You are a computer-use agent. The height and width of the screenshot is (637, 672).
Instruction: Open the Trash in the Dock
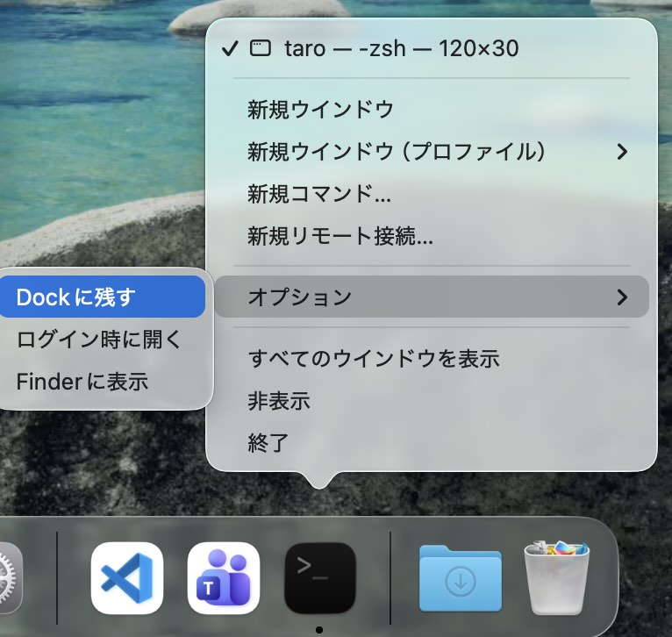point(557,577)
